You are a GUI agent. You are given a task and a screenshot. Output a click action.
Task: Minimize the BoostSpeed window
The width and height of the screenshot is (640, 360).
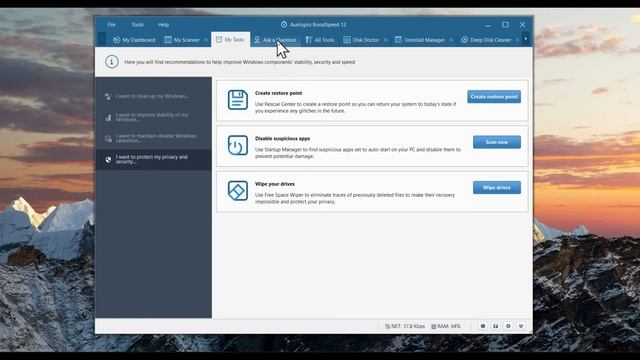pyautogui.click(x=488, y=25)
